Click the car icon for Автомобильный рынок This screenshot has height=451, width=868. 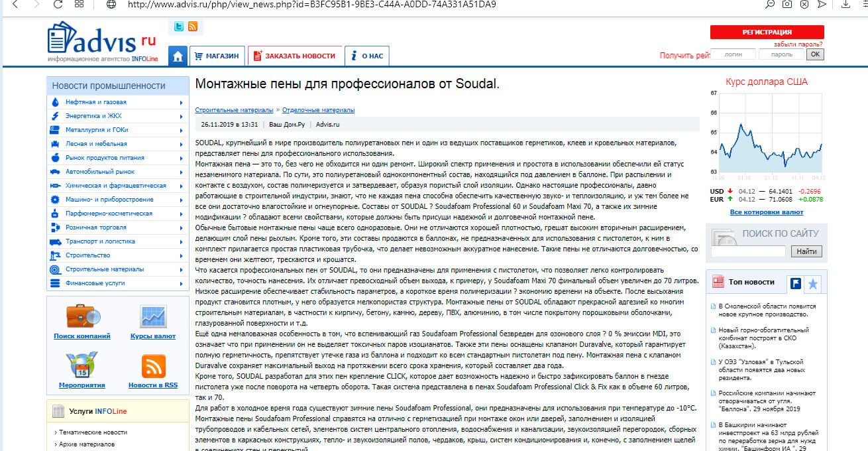coord(54,172)
